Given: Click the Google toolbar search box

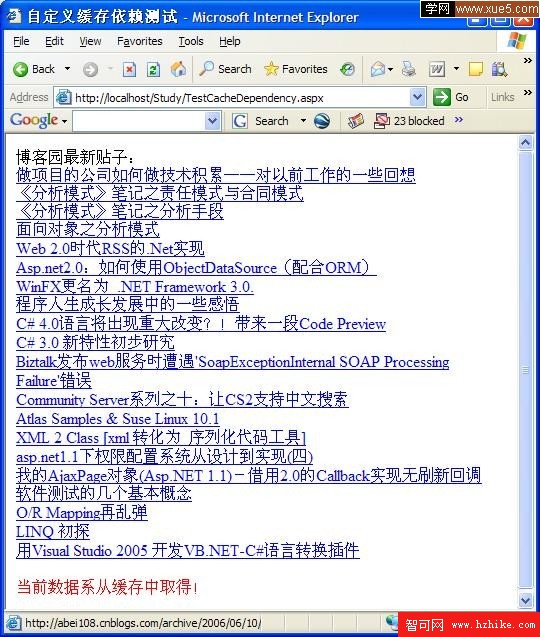Looking at the screenshot, I should click(x=139, y=121).
